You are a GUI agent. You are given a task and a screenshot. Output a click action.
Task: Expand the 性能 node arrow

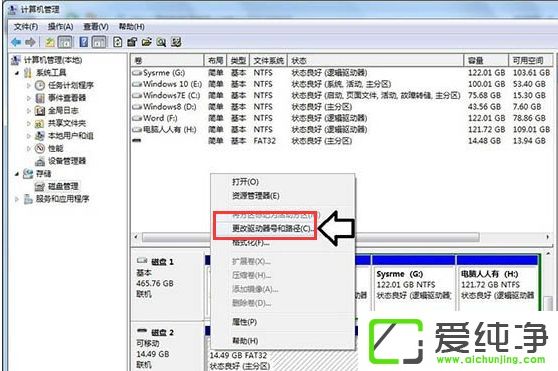29,148
